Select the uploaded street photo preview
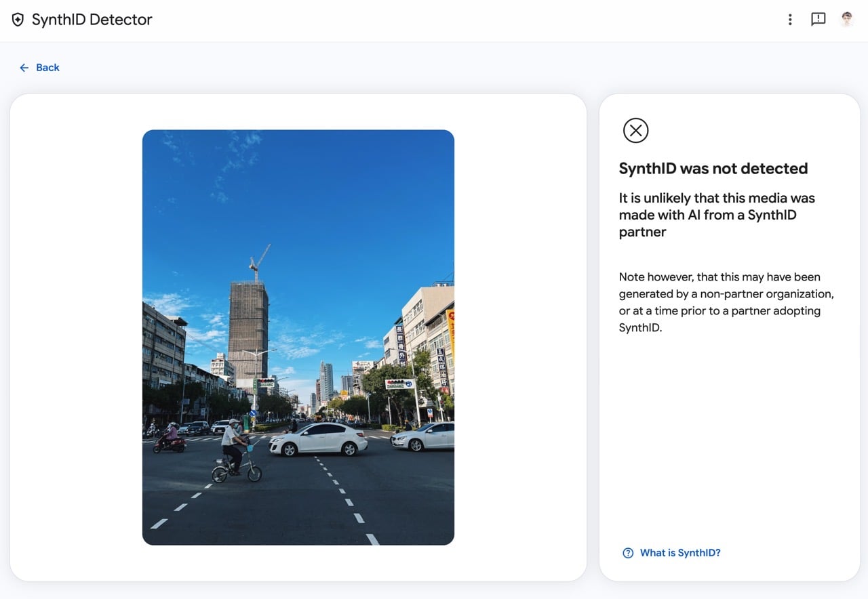868x599 pixels. [298, 337]
